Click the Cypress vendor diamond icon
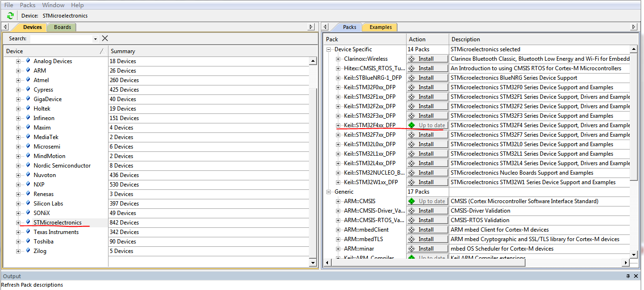 [28, 89]
